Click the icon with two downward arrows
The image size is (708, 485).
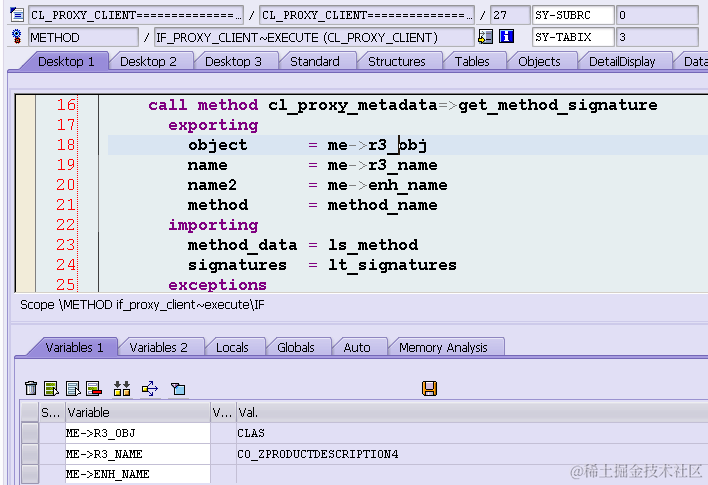click(122, 388)
